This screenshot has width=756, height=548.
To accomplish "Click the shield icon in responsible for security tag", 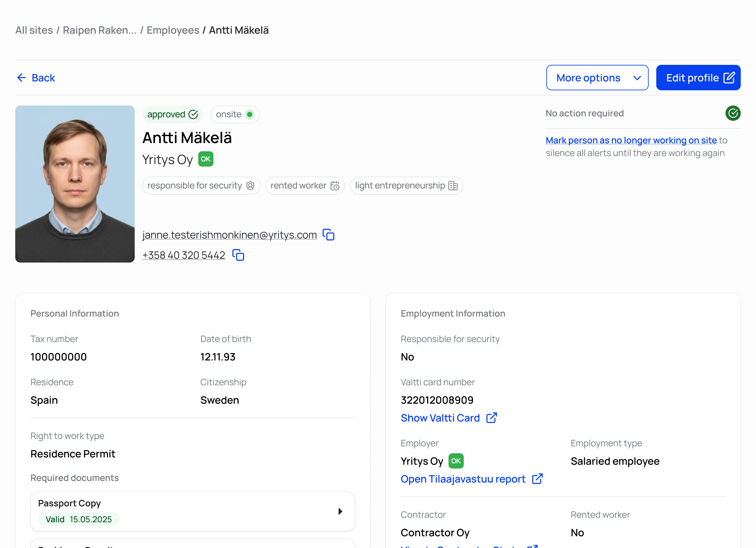I will pyautogui.click(x=250, y=186).
